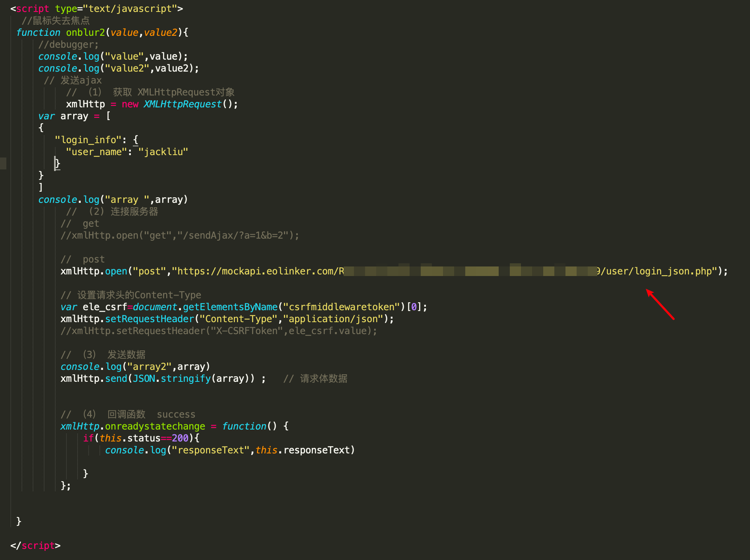Click the getElementsByName csrfmiddlewaretoken line
This screenshot has height=560, width=750.
[x=244, y=307]
